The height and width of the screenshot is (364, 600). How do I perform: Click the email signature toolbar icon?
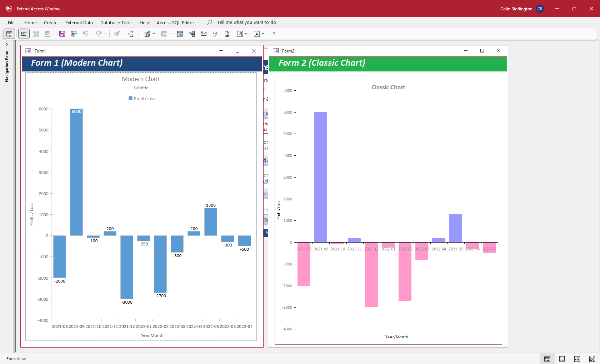[204, 34]
